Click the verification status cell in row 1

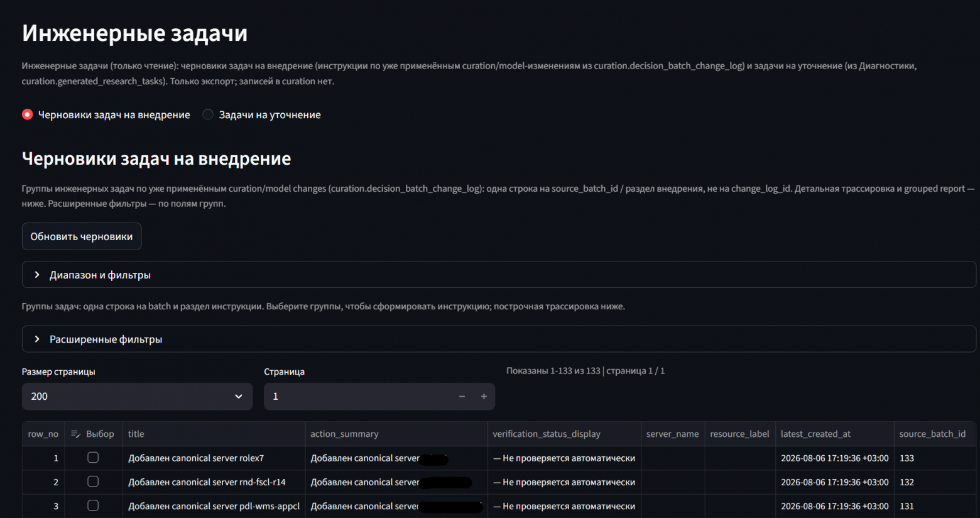coord(564,458)
